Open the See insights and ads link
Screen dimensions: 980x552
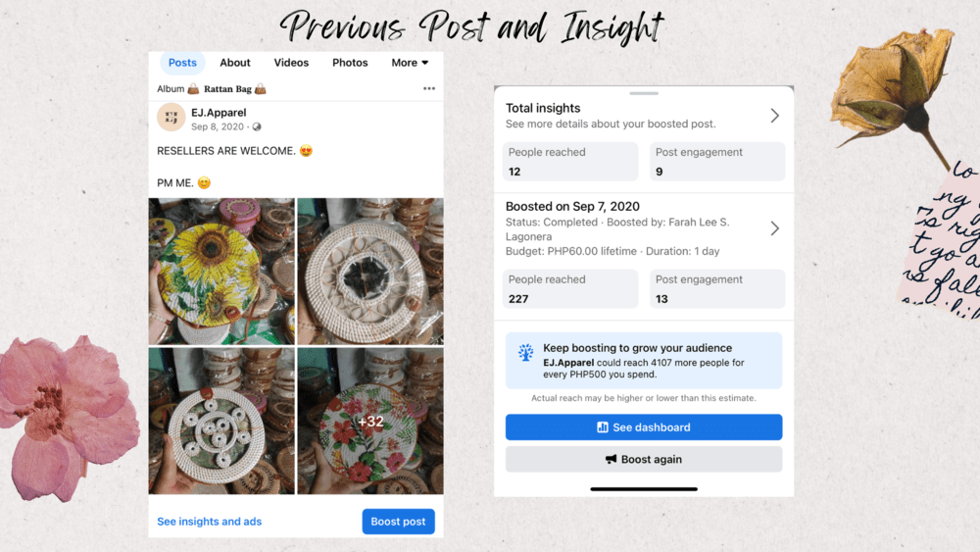(x=210, y=522)
